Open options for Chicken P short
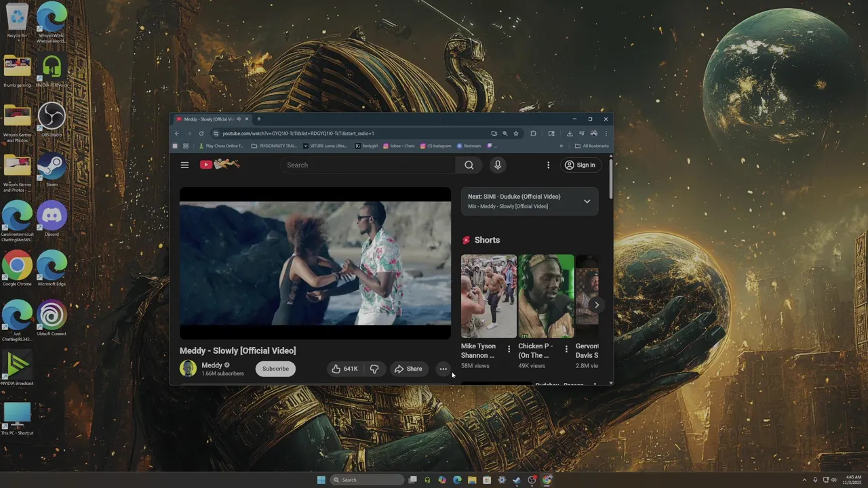 (567, 349)
